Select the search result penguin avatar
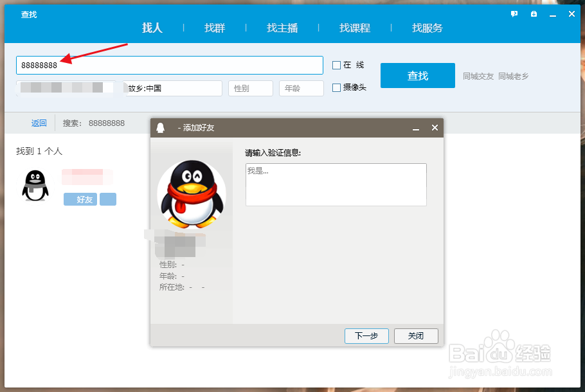The image size is (585, 392). pyautogui.click(x=35, y=186)
